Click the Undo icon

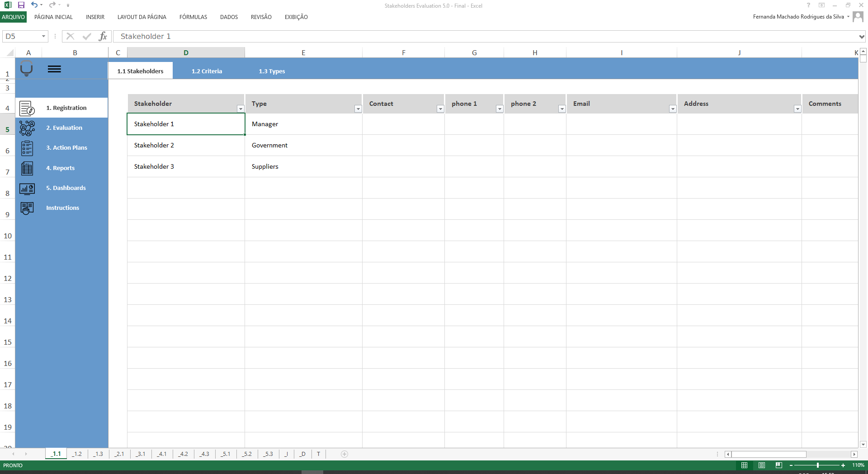33,5
